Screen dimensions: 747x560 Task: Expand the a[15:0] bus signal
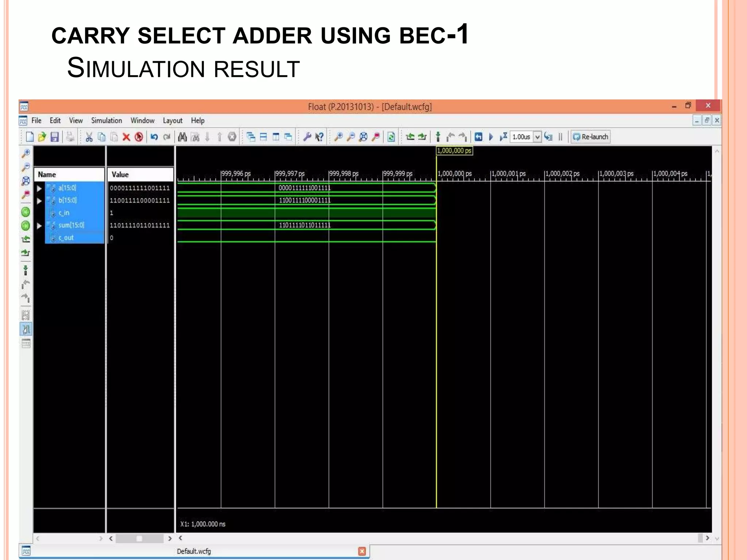39,188
